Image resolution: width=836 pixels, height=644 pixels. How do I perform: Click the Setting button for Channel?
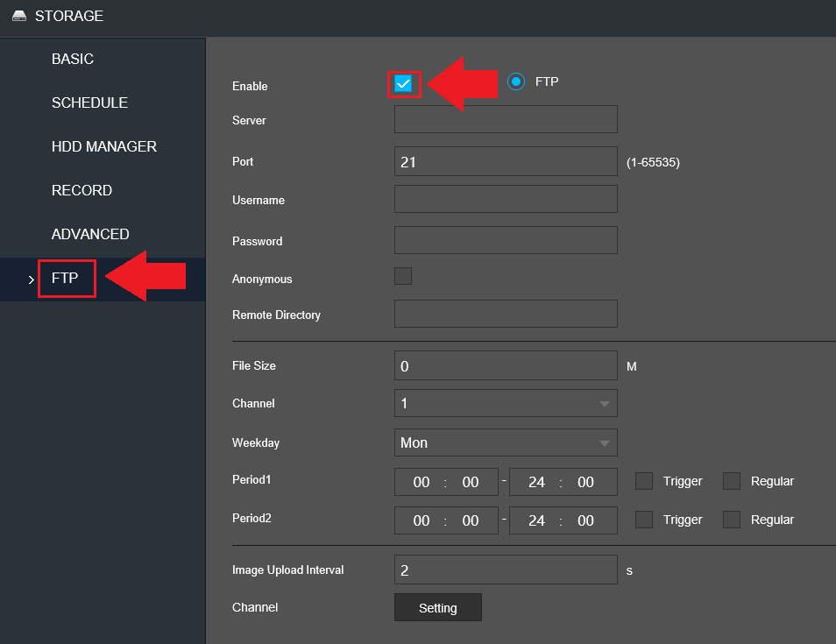coord(438,607)
